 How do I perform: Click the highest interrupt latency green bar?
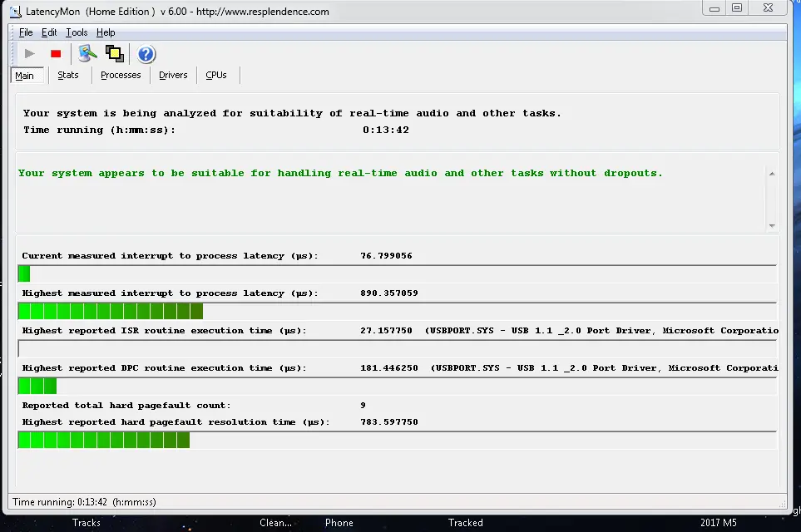click(111, 311)
